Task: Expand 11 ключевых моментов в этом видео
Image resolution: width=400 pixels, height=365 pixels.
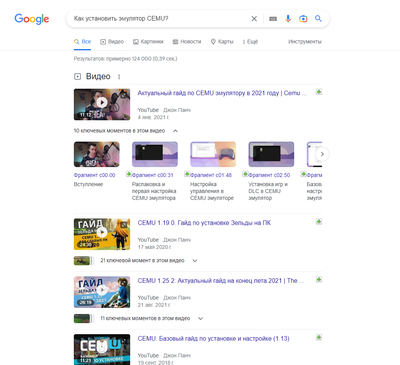Action: [x=201, y=319]
